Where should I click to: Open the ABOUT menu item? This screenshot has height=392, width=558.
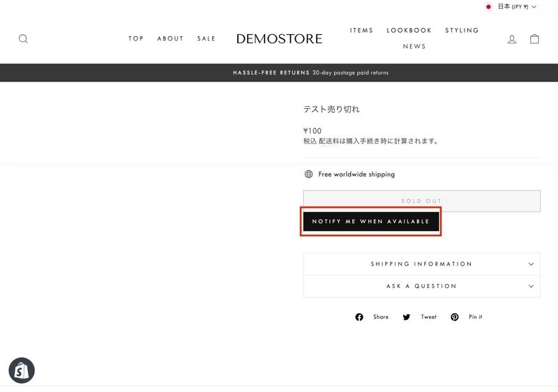click(170, 38)
